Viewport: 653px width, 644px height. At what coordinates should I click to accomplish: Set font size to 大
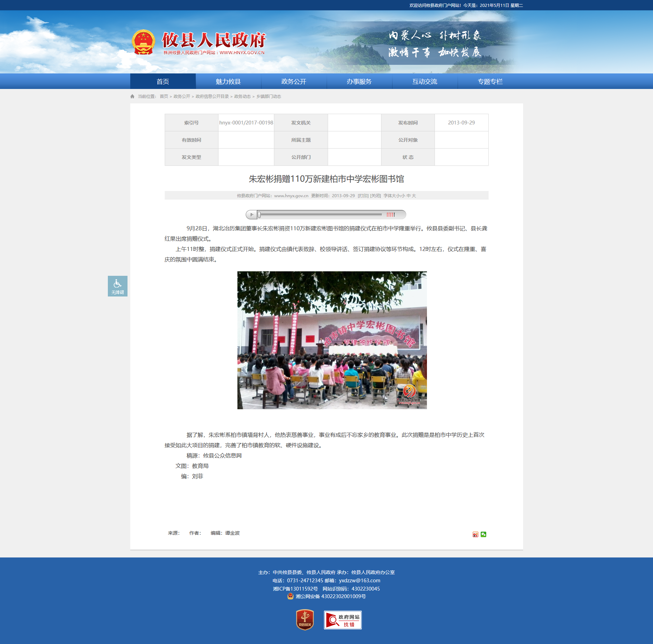414,196
